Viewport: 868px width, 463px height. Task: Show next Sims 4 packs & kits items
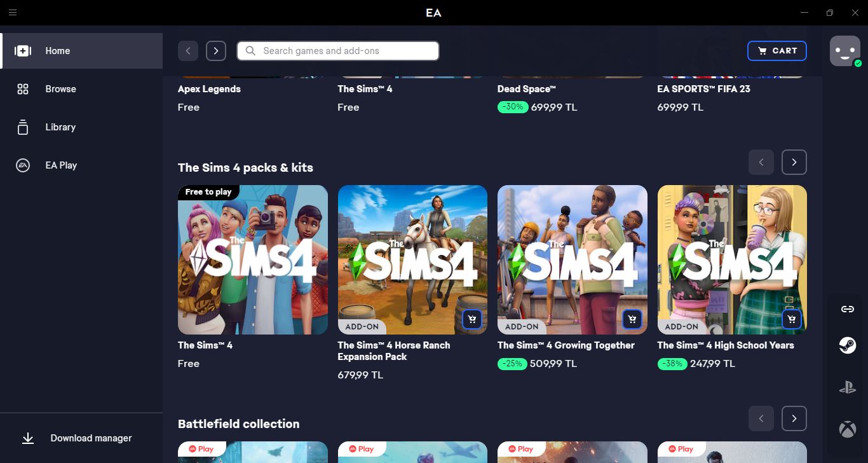794,162
